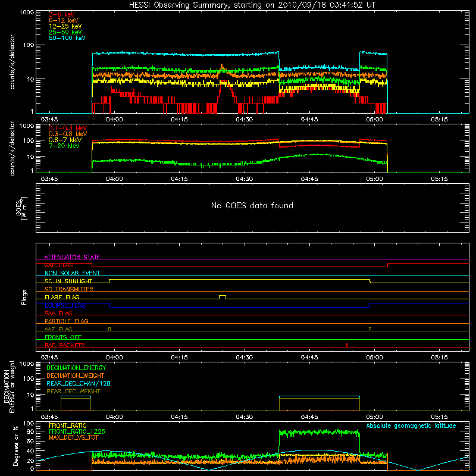Click the FRONTS_OFF flag label
This screenshot has height=476, width=476.
[63, 337]
